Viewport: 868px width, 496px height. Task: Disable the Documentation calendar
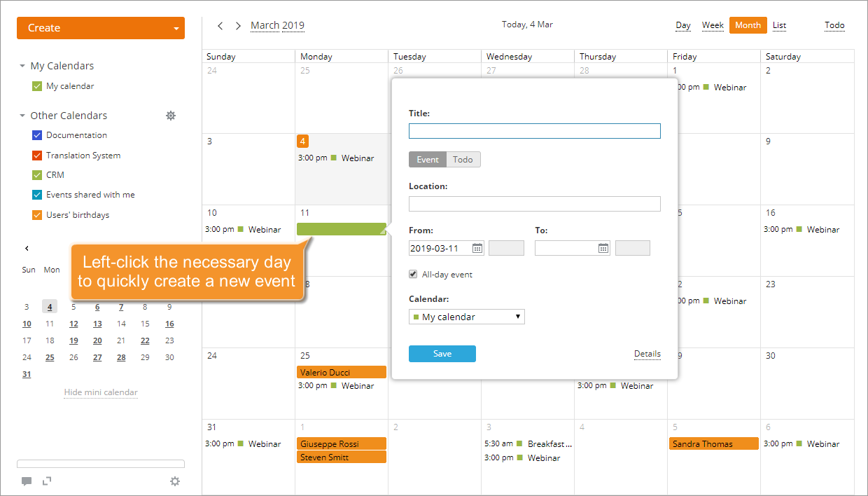[x=37, y=135]
